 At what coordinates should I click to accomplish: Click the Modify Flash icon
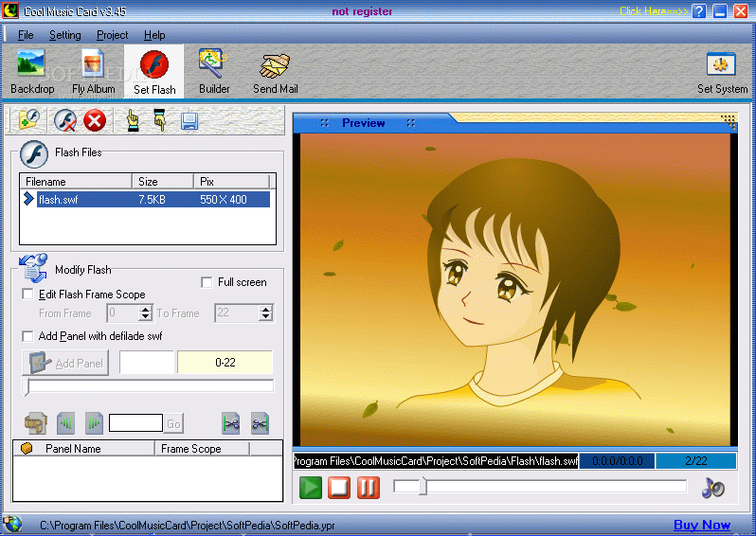[33, 268]
